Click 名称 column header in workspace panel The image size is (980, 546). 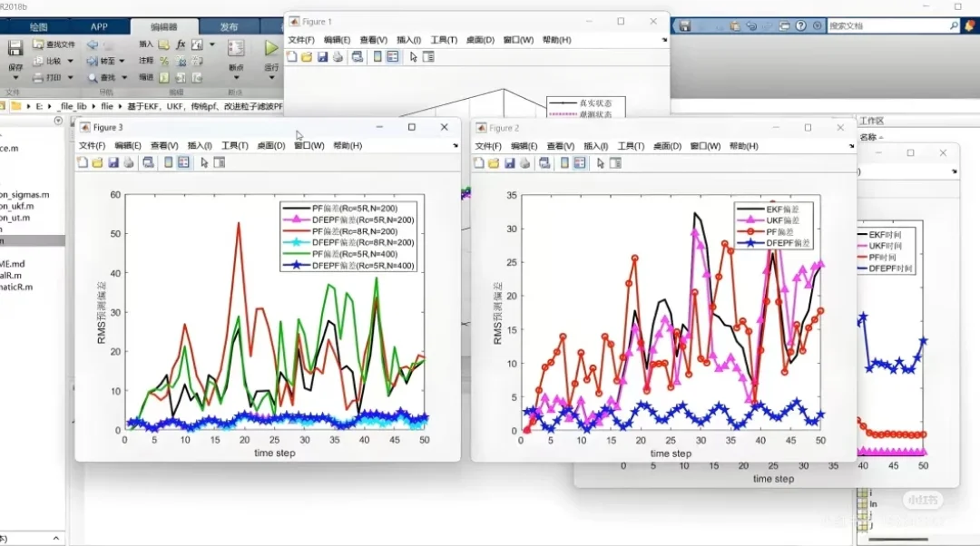[868, 137]
